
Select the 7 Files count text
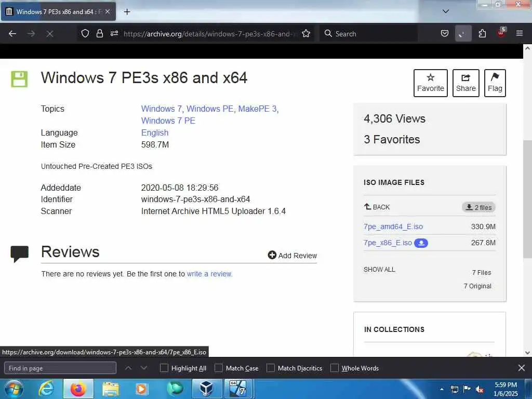point(482,273)
